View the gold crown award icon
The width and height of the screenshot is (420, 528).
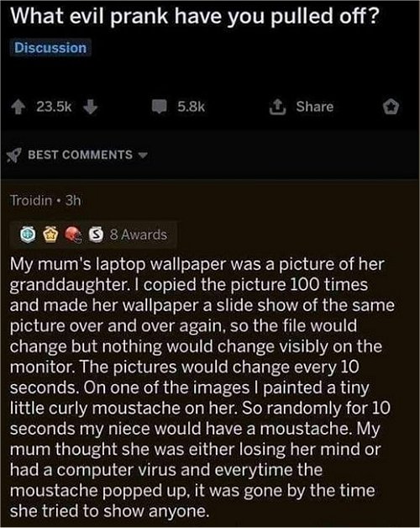tap(50, 235)
